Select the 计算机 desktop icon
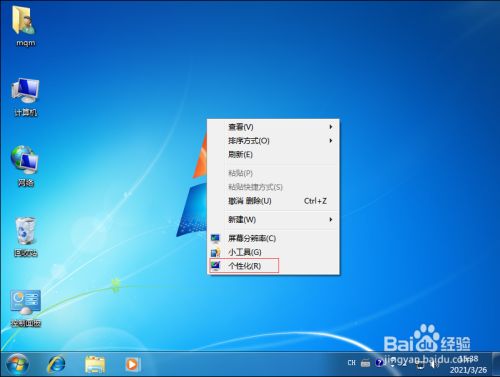 pyautogui.click(x=25, y=97)
